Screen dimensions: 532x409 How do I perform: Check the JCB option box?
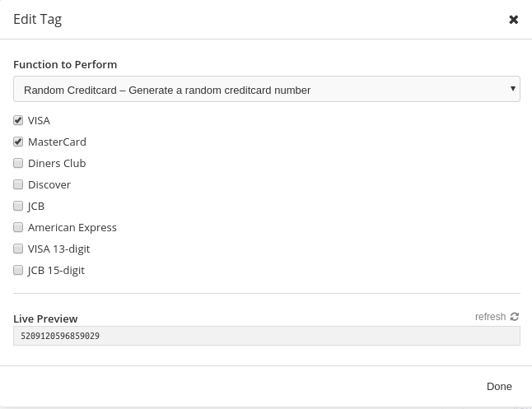pos(18,206)
